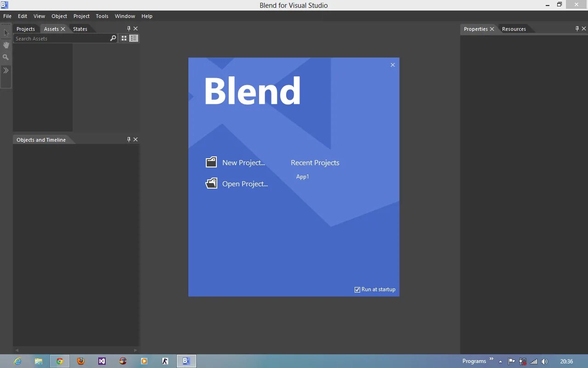Image resolution: width=588 pixels, height=368 pixels.
Task: Click New Project link in start dialog
Action: (x=243, y=162)
